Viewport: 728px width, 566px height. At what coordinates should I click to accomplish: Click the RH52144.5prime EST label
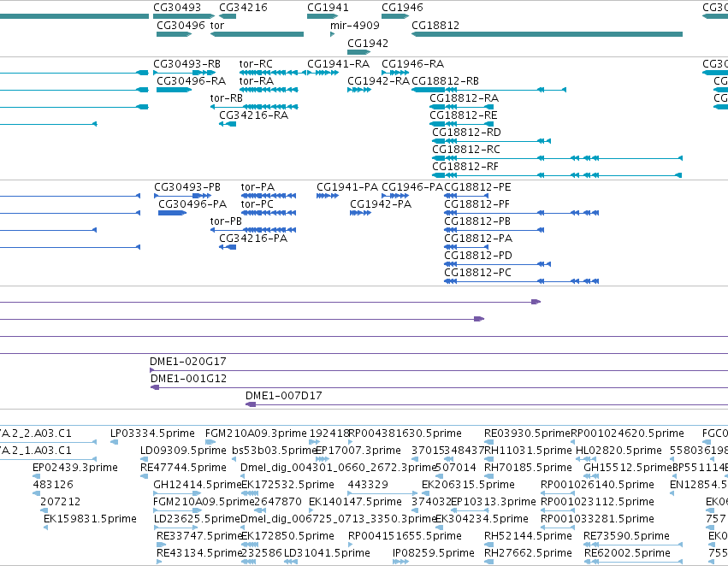pos(528,537)
